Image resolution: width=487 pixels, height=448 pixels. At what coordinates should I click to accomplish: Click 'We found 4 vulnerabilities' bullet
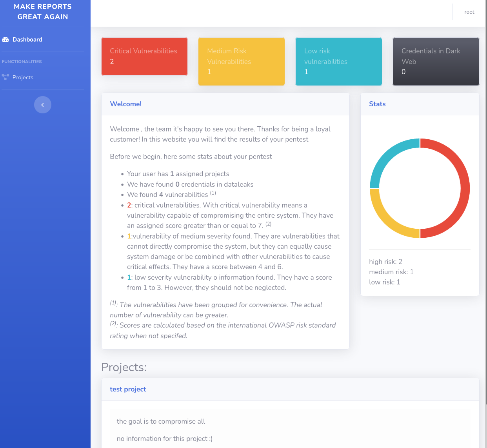(x=171, y=194)
